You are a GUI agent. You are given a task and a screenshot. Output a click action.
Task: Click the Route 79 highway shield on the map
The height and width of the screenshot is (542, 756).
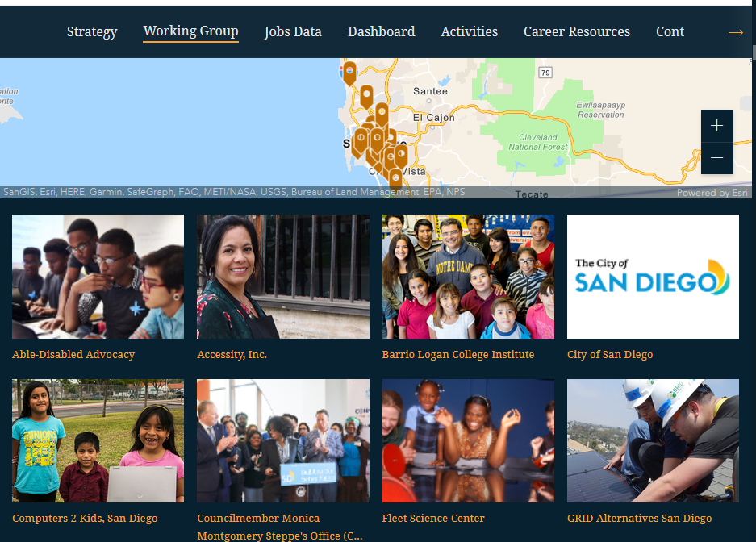pos(545,73)
